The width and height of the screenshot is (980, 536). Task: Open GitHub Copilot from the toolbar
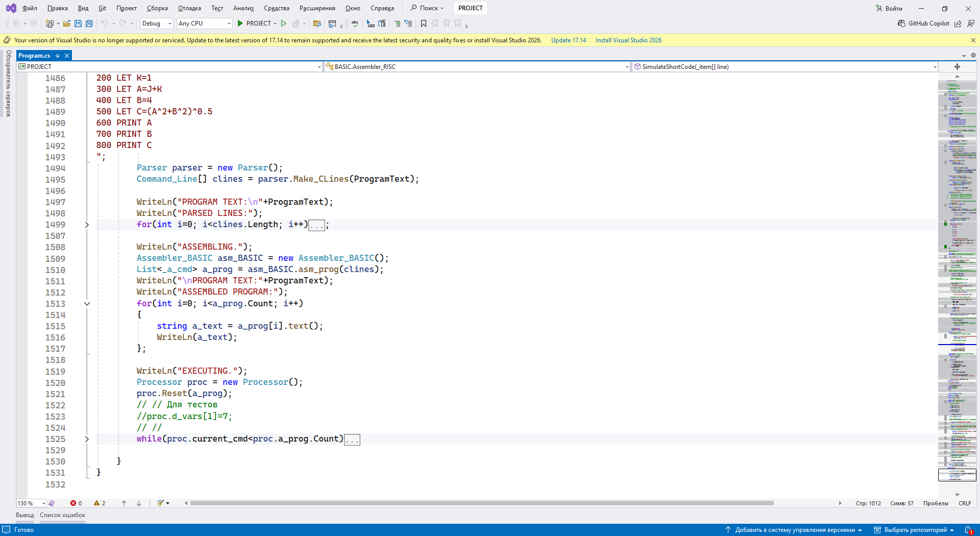(x=924, y=23)
